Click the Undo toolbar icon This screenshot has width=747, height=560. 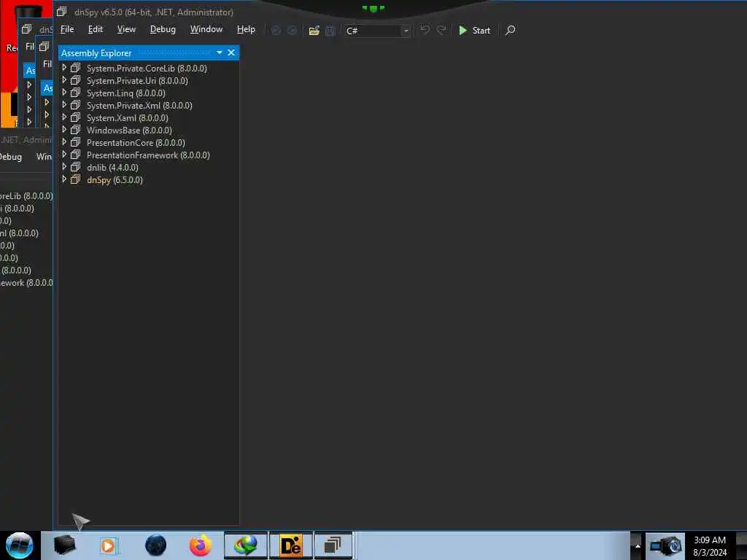(425, 31)
